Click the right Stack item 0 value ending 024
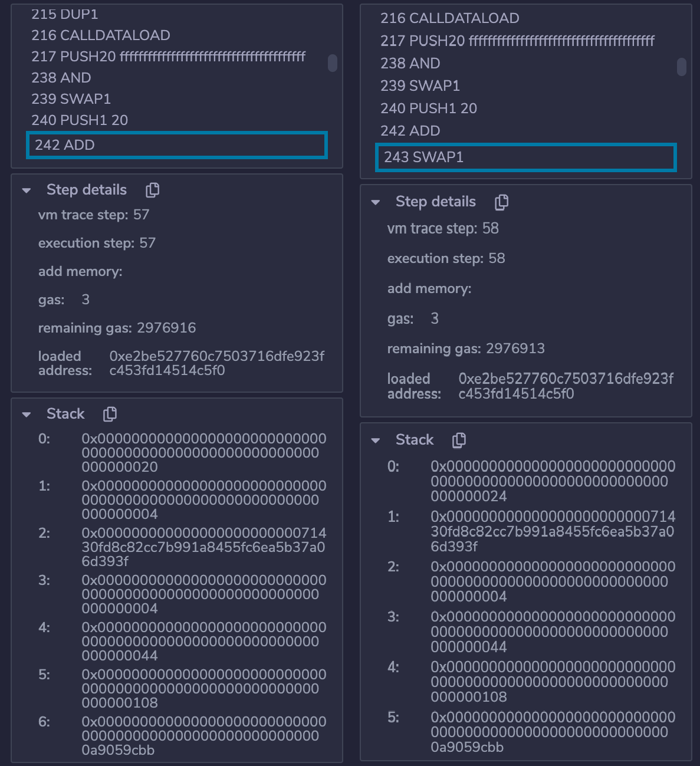700x766 pixels. pyautogui.click(x=553, y=481)
